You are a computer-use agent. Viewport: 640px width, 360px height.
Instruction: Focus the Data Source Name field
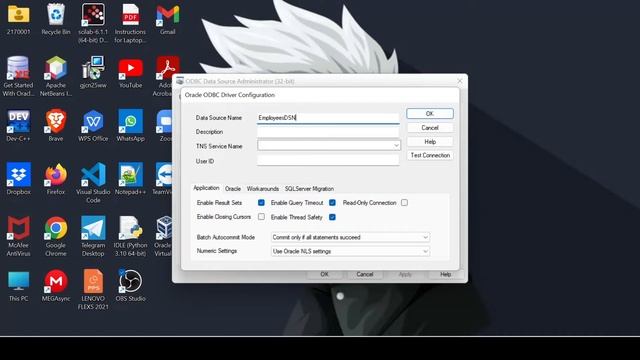pyautogui.click(x=328, y=118)
